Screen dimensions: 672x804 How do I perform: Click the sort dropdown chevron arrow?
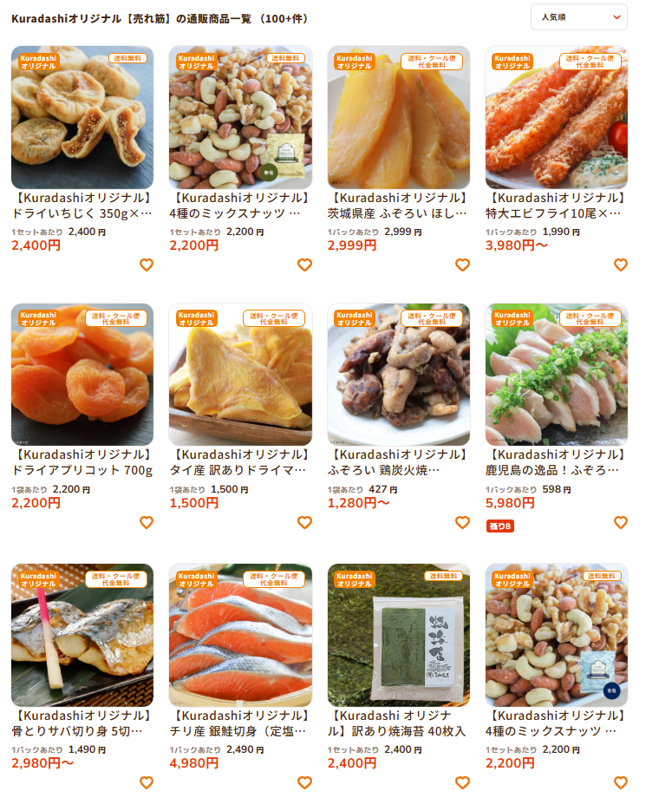(617, 17)
